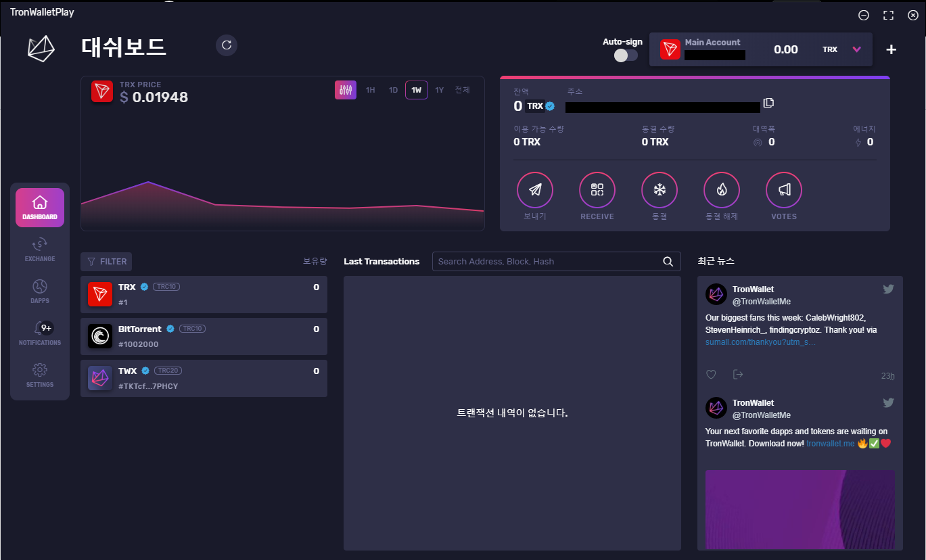Share the first TronWallet tweet
The width and height of the screenshot is (926, 560).
pyautogui.click(x=738, y=375)
